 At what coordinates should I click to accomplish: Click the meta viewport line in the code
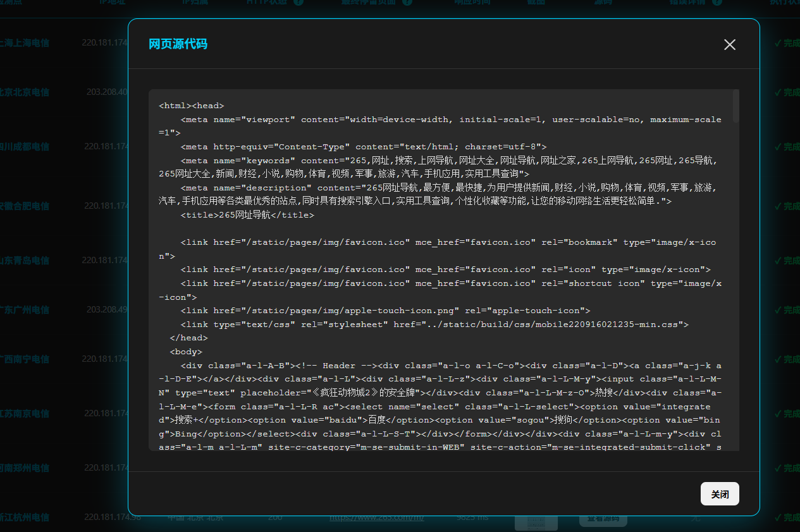click(443, 120)
